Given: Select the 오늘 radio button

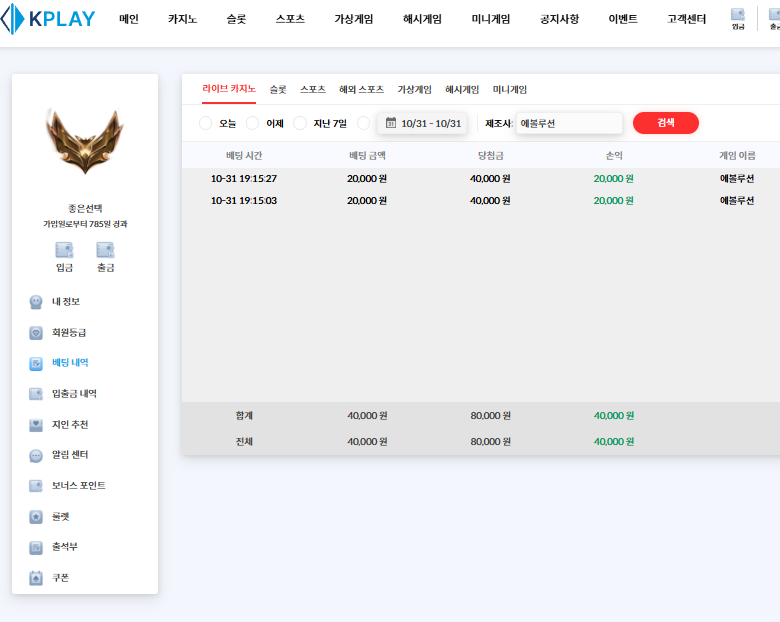Looking at the screenshot, I should click(x=205, y=123).
